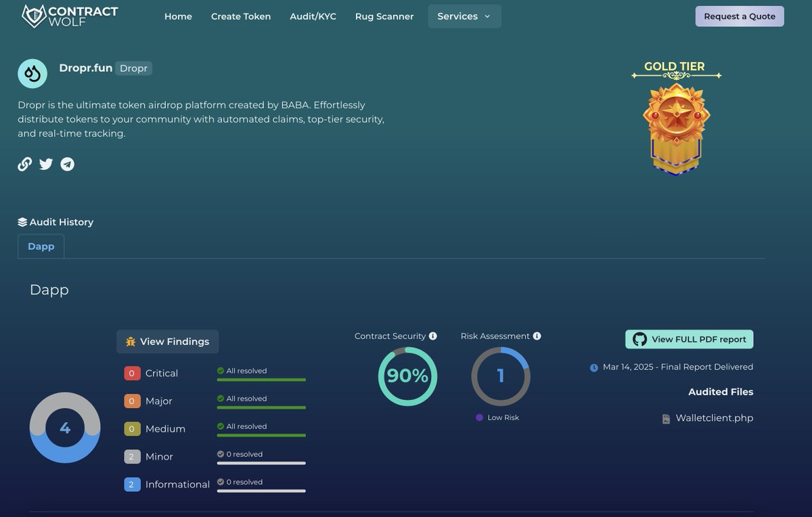Open the project's Twitter icon

[x=46, y=164]
